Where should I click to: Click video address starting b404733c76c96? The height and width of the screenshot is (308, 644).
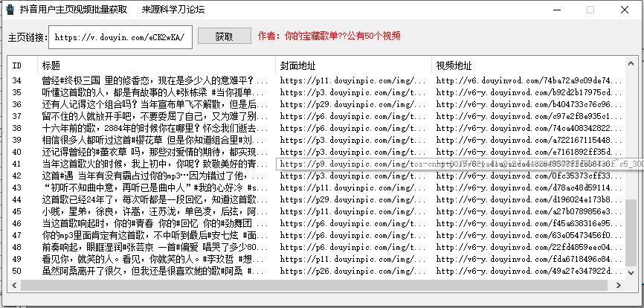[529, 104]
